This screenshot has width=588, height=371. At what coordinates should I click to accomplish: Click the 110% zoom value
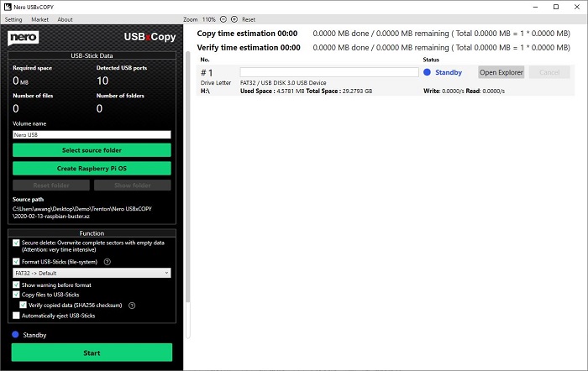click(209, 19)
